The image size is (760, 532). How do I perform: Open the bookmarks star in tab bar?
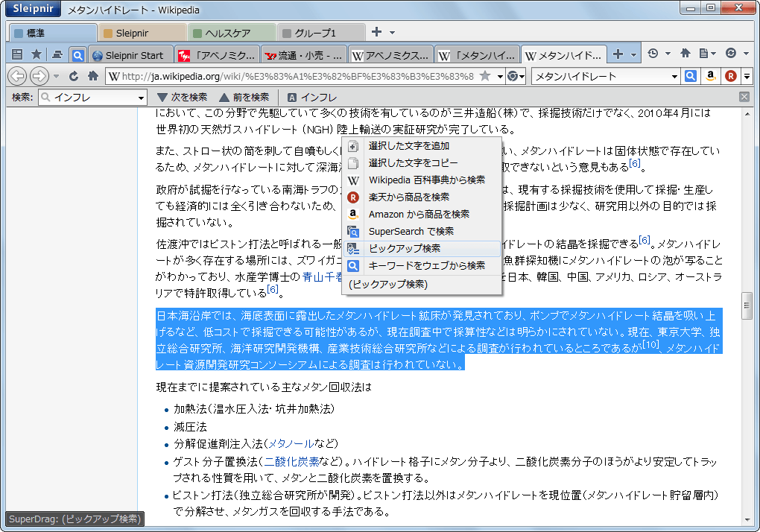[37, 54]
